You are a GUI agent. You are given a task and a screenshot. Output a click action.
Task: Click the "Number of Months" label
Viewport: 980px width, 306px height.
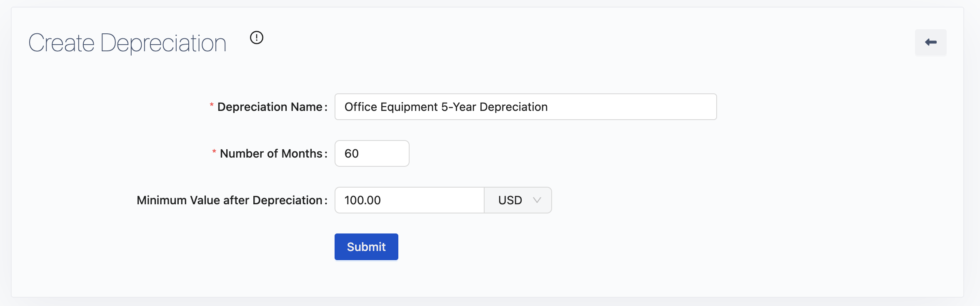271,154
